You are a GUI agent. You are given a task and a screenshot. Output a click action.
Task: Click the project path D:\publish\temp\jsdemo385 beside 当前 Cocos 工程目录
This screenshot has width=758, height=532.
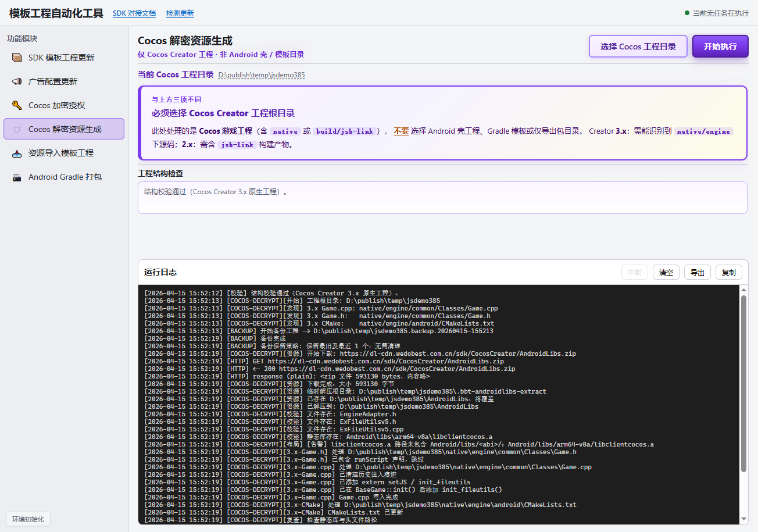point(262,75)
